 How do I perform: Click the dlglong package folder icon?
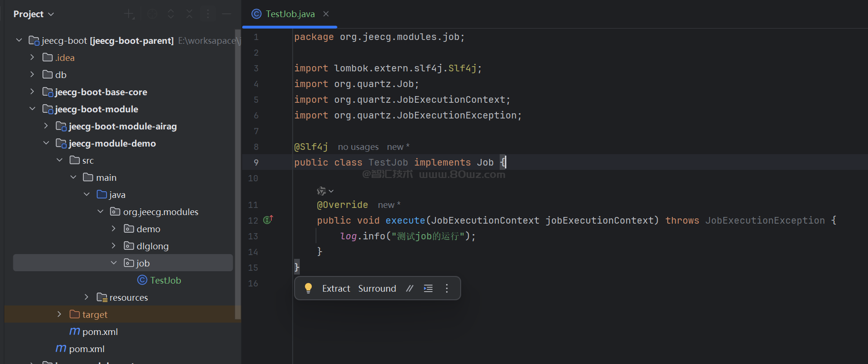point(128,246)
